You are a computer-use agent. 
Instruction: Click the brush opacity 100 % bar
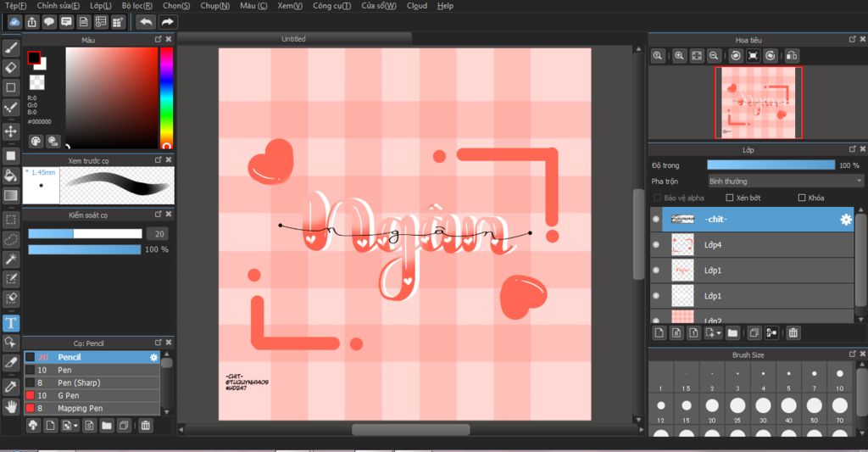pyautogui.click(x=85, y=250)
